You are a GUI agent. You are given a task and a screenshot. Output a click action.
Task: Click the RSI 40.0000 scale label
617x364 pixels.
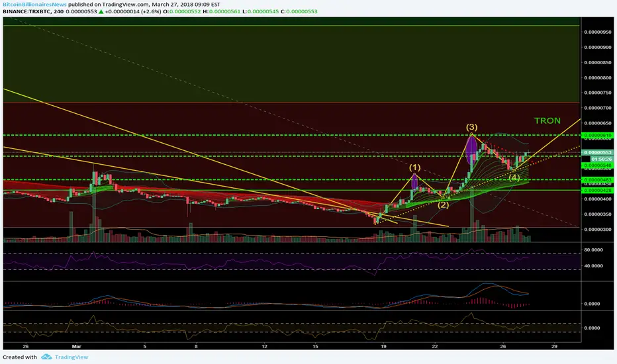pyautogui.click(x=593, y=266)
